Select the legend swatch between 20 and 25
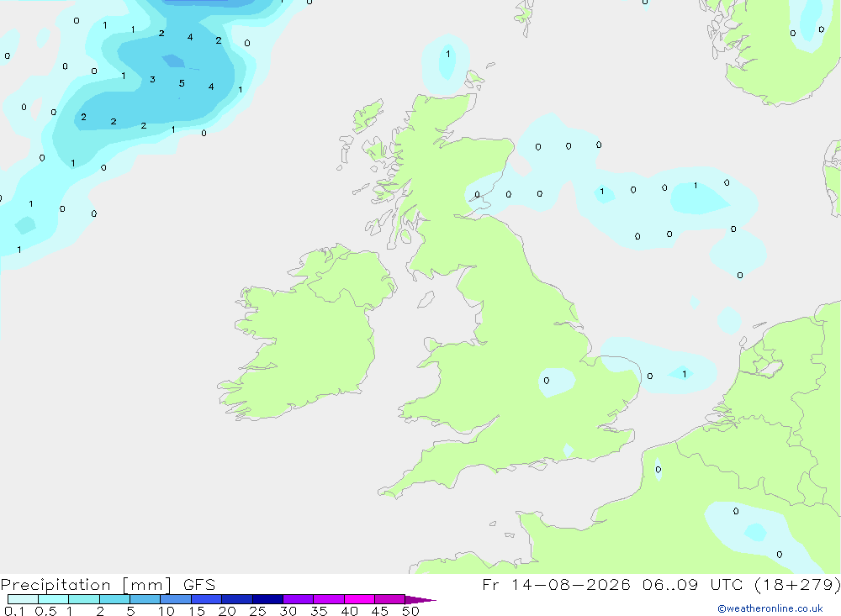841x616 pixels. point(236,599)
